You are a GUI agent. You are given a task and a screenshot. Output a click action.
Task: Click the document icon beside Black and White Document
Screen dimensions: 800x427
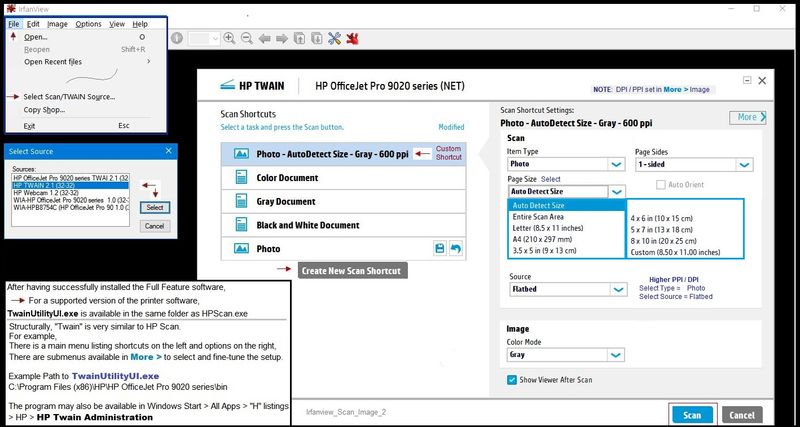tap(241, 225)
